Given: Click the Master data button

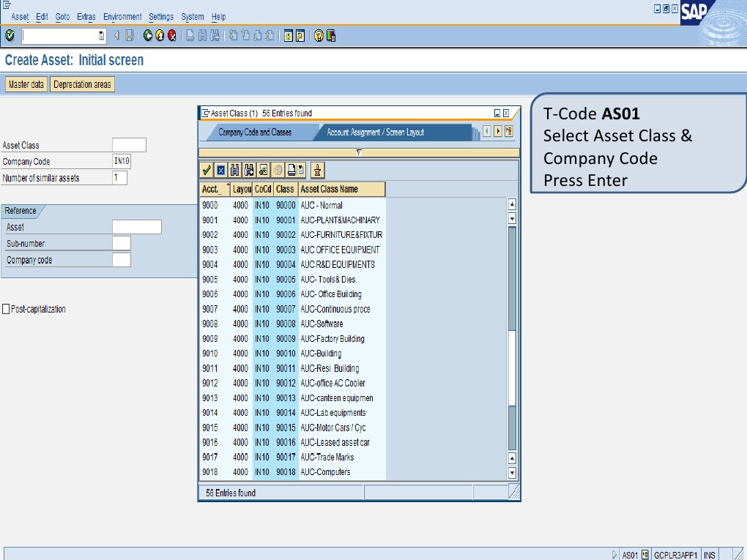Looking at the screenshot, I should (x=26, y=83).
